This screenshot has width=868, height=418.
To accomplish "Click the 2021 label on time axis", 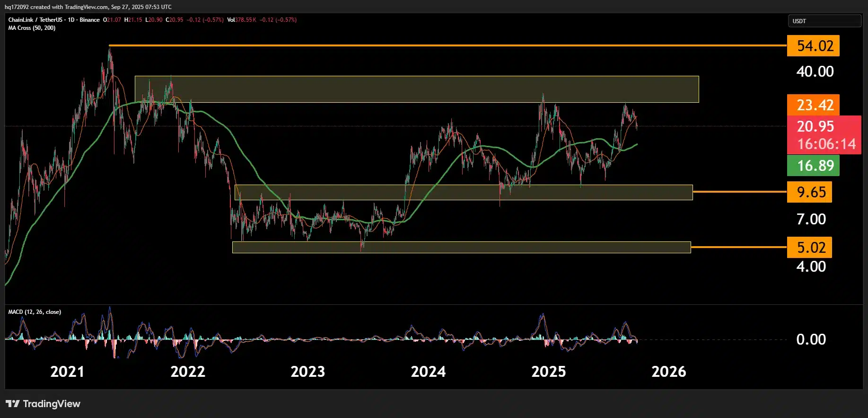I will point(67,372).
